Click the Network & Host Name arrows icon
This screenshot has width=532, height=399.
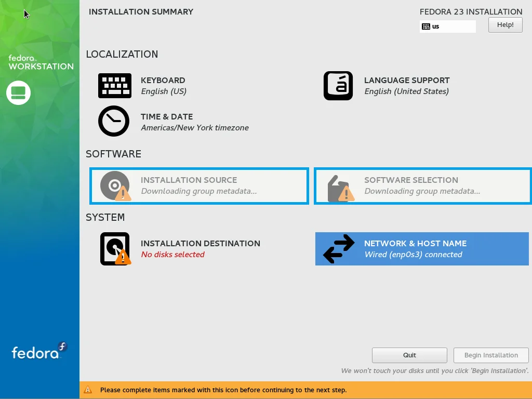point(339,249)
